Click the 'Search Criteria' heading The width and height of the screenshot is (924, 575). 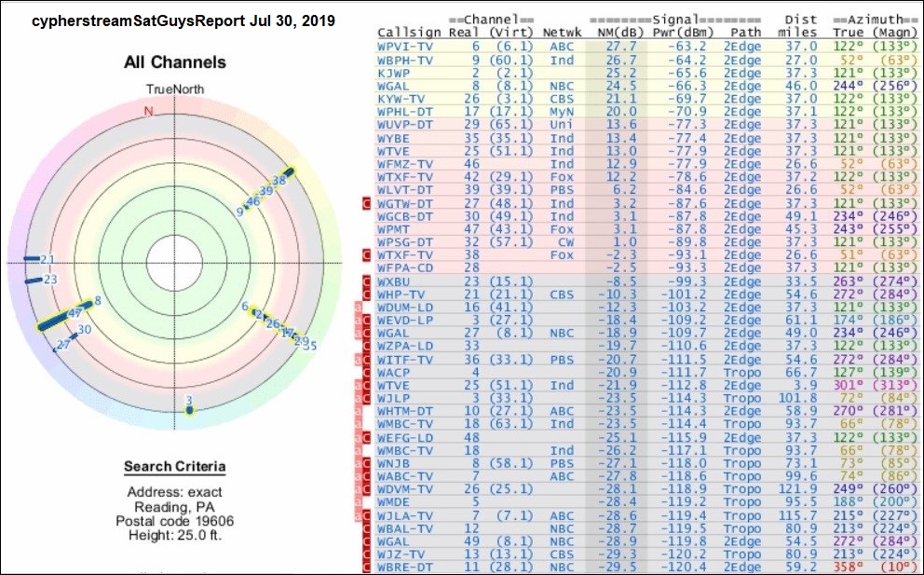coord(174,467)
